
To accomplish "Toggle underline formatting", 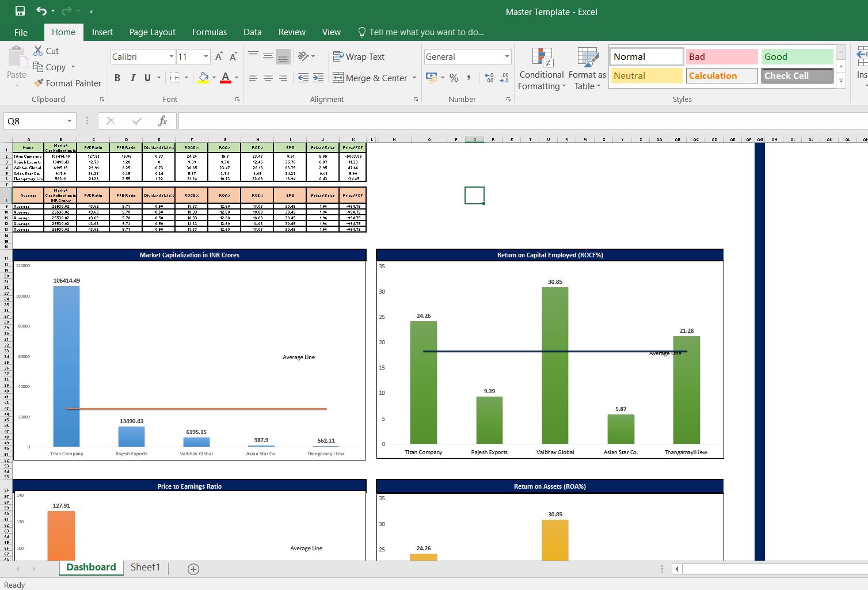I will pos(148,78).
